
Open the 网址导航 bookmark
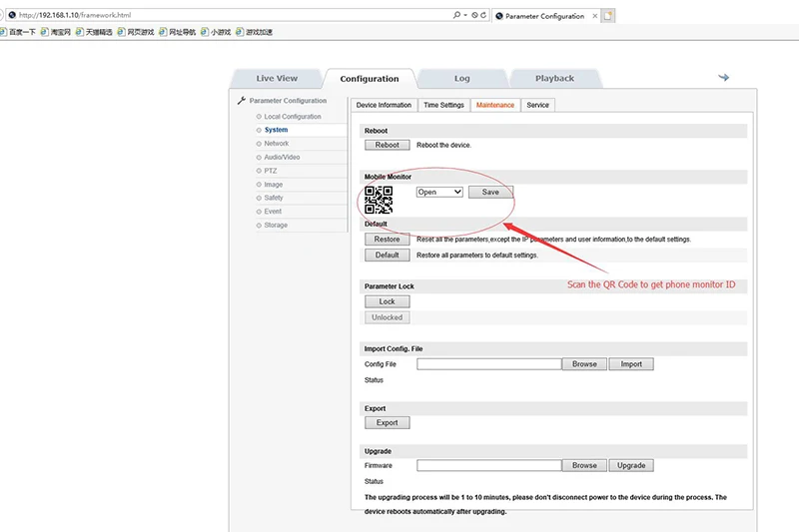(x=178, y=32)
